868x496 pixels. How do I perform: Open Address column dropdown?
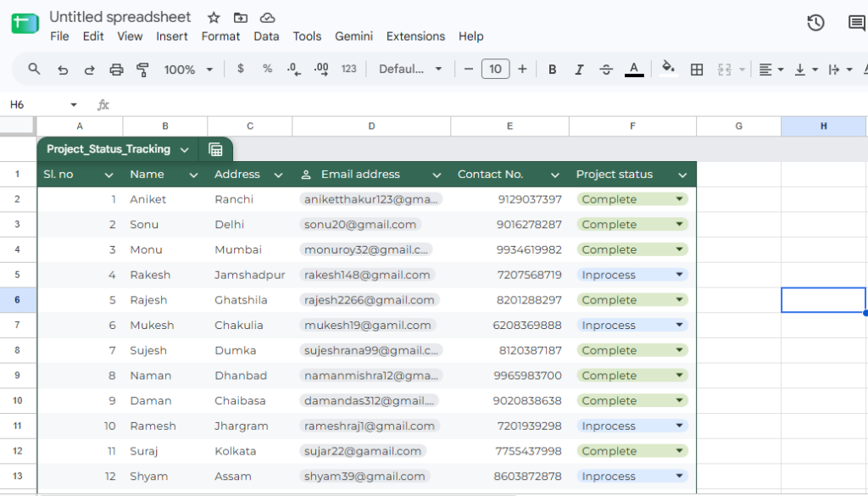[x=278, y=175]
